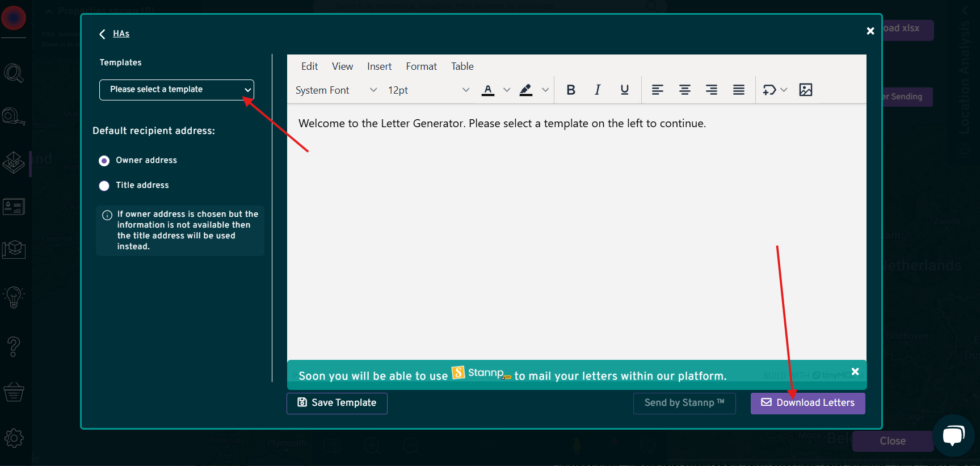The image size is (980, 466).
Task: Close the letter generator dialog
Action: (x=870, y=31)
